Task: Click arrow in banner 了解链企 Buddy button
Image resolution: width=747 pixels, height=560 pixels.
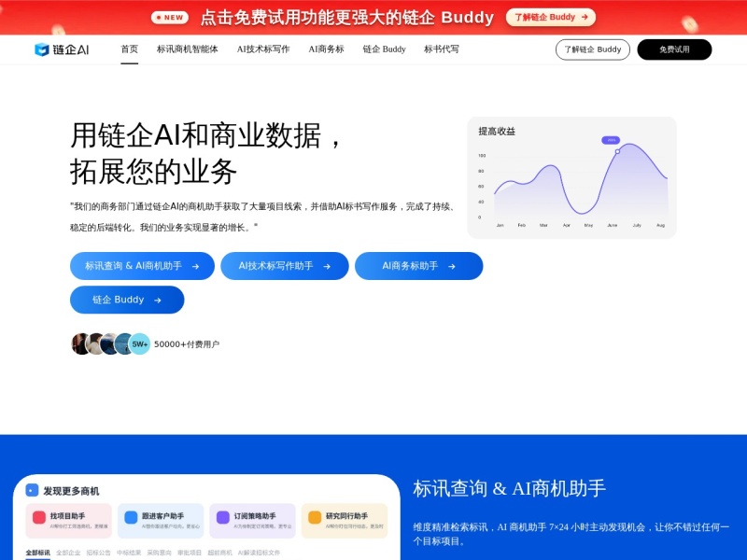Action: (585, 17)
